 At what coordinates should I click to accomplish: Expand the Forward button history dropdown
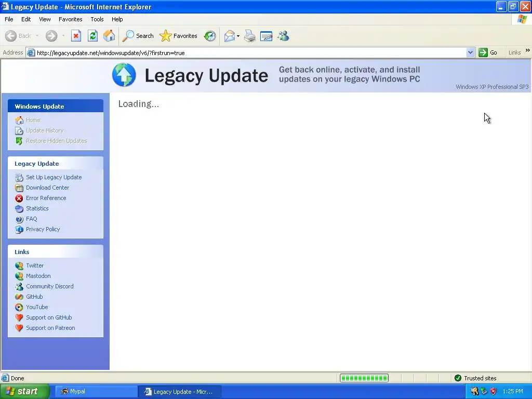(x=63, y=36)
